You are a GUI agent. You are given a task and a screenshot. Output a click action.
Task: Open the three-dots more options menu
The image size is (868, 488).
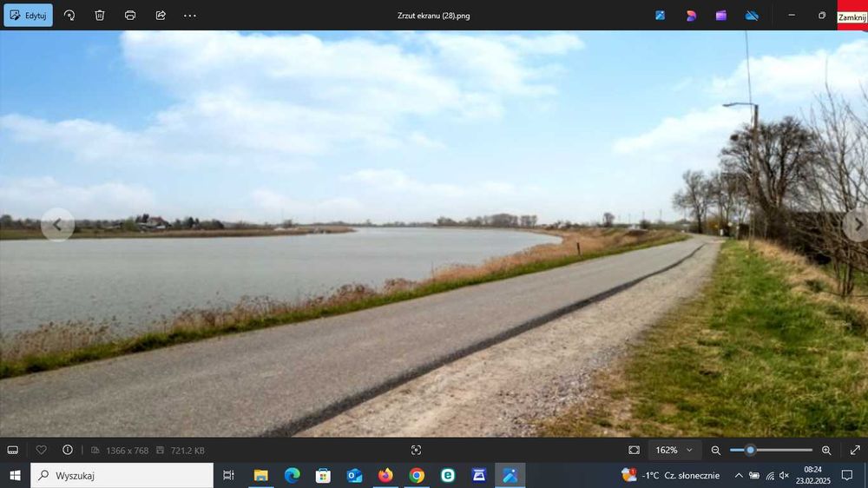190,16
